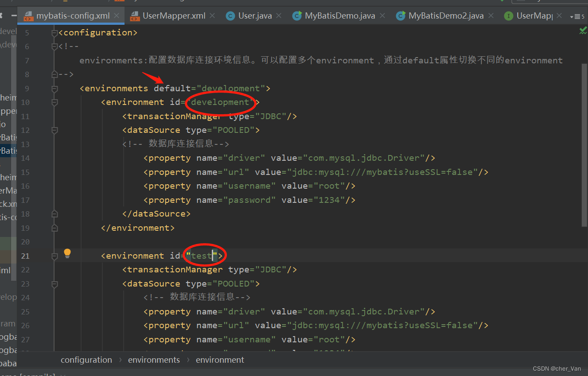Click the XML file icon on mybatis-config.xml tab
Screen dimensions: 588x376
click(28, 16)
